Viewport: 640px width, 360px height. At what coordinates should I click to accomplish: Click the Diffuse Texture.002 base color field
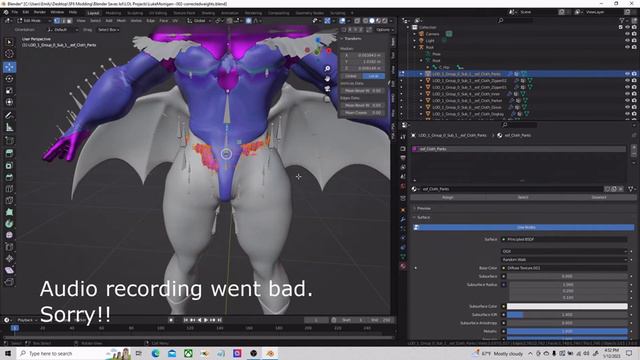pos(564,268)
